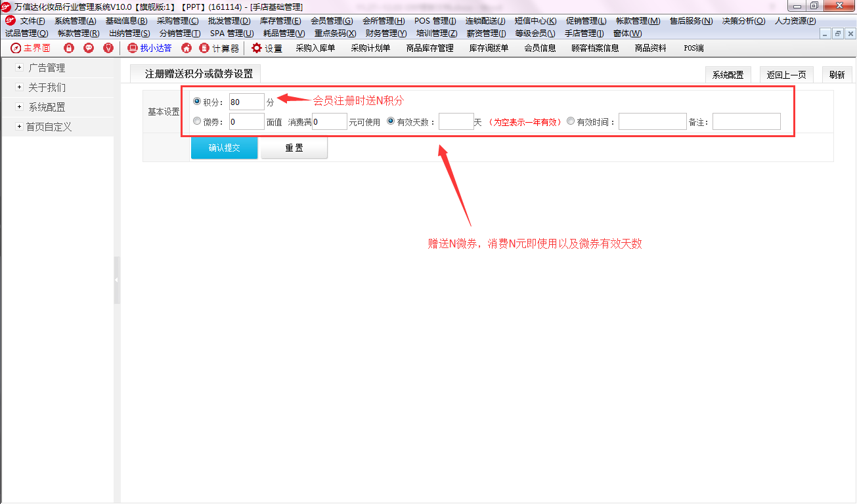The image size is (857, 504).
Task: Click the lightbulb icon in toolbar
Action: (108, 48)
